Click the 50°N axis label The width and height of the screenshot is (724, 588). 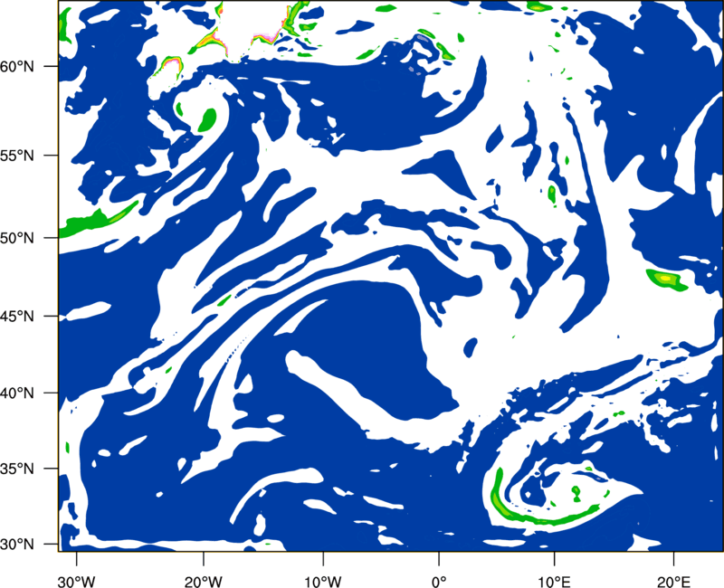[x=17, y=238]
